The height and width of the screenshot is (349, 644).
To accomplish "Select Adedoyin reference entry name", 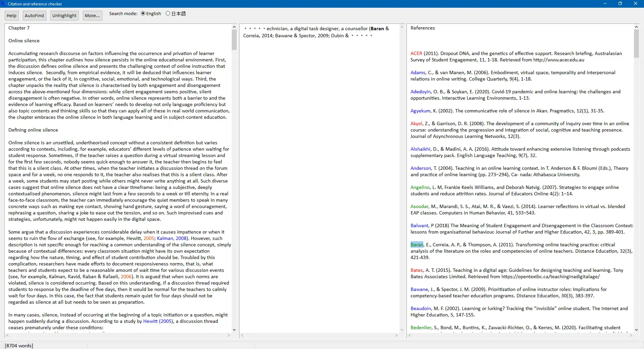I will [x=421, y=92].
